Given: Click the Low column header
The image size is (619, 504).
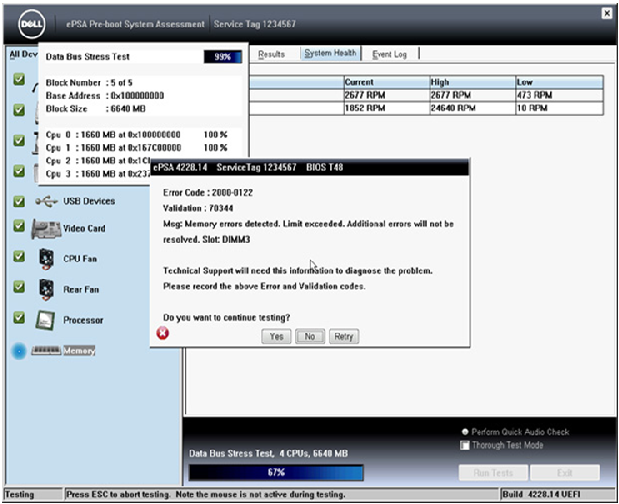Looking at the screenshot, I should [x=559, y=82].
